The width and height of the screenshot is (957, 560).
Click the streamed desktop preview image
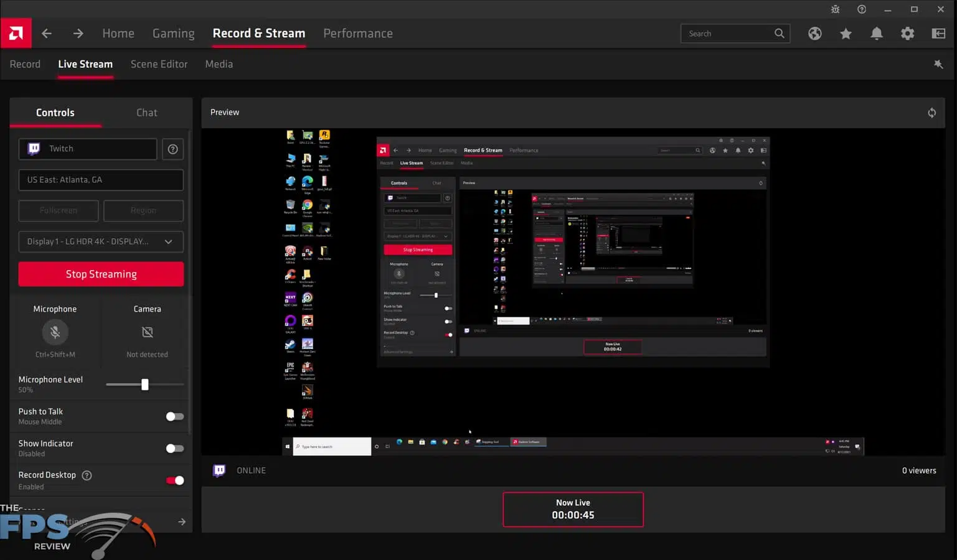tap(573, 292)
